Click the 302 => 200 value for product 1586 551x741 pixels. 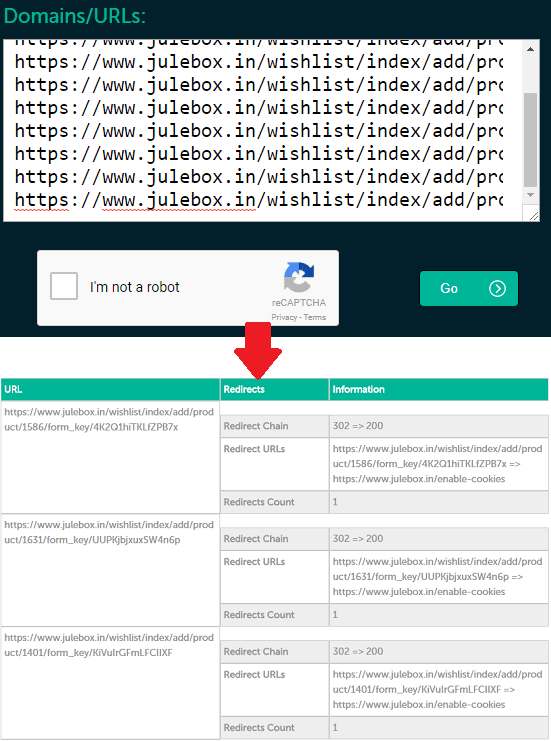[x=358, y=426]
